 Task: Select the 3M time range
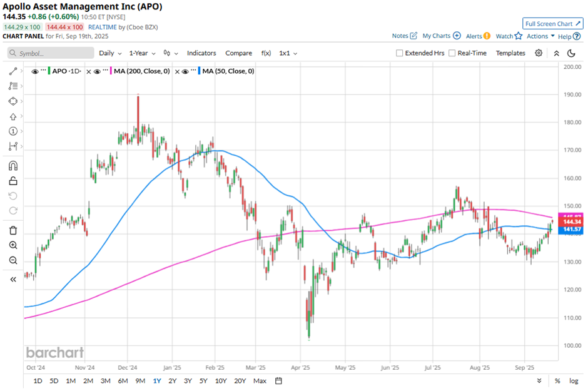point(105,381)
